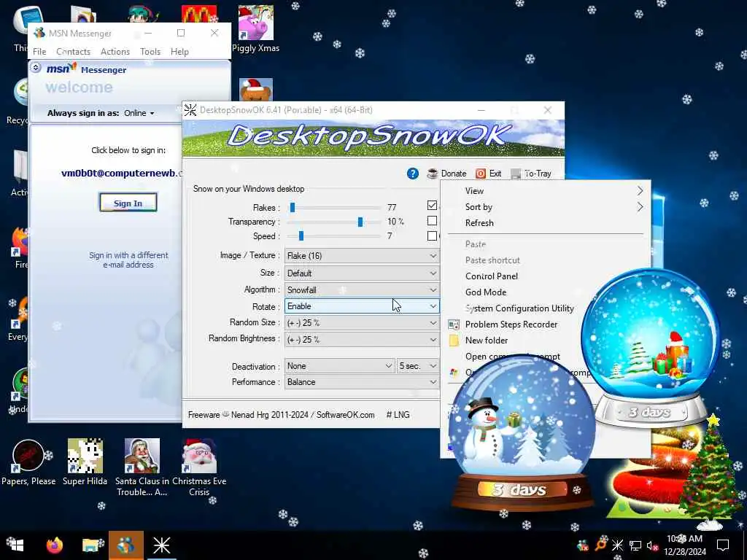The height and width of the screenshot is (560, 747).
Task: Open File Explorer from the taskbar
Action: (x=91, y=545)
